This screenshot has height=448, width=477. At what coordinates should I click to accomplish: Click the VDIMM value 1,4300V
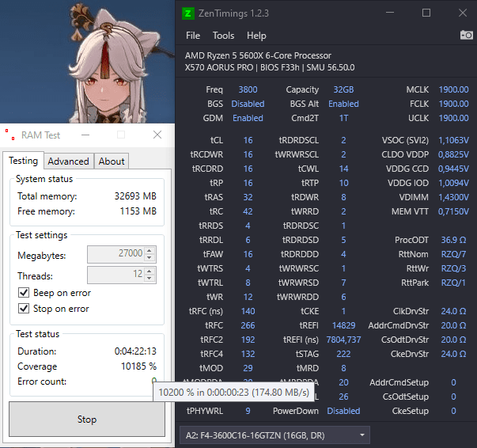point(453,197)
